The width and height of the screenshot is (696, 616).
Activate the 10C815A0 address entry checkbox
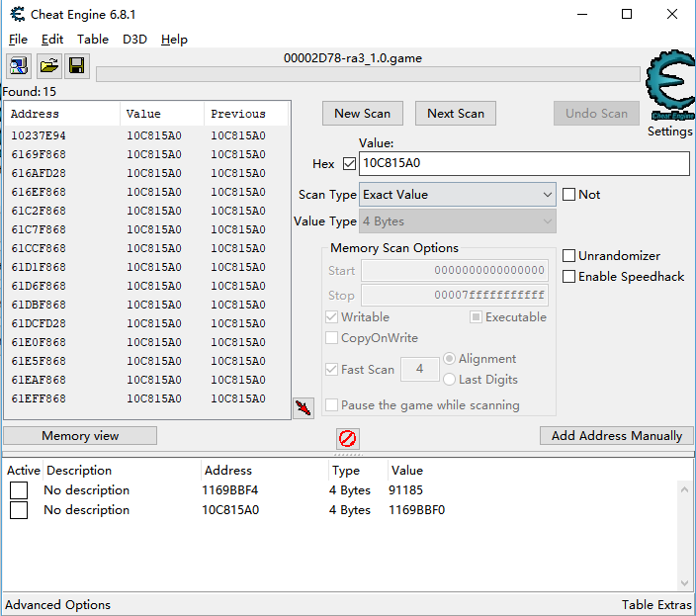tap(19, 510)
